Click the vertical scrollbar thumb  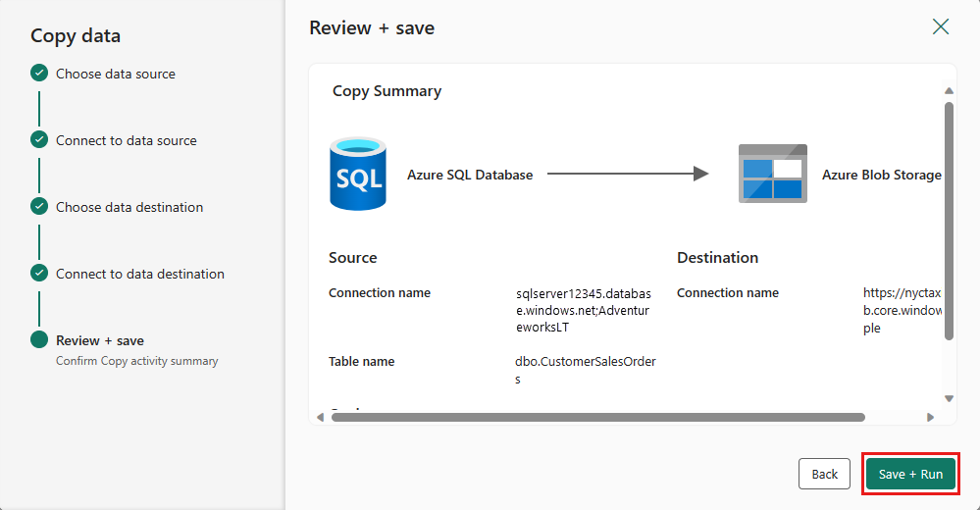pos(949,222)
